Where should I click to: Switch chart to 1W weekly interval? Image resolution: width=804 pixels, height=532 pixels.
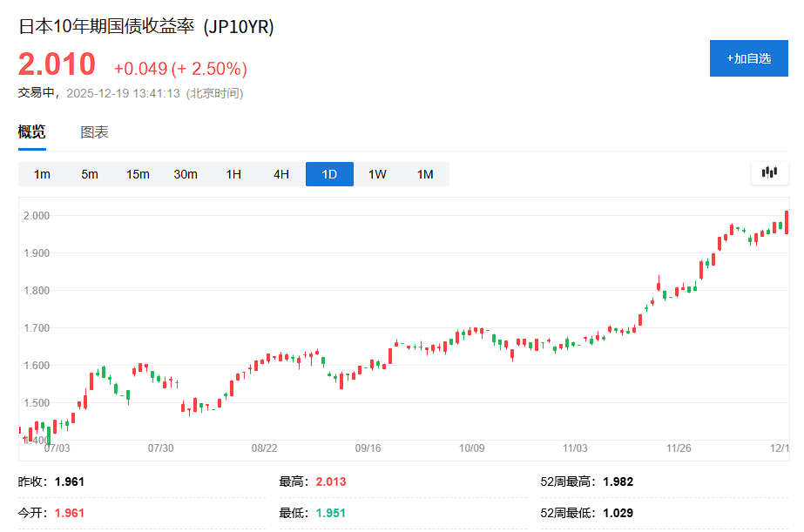[x=377, y=174]
